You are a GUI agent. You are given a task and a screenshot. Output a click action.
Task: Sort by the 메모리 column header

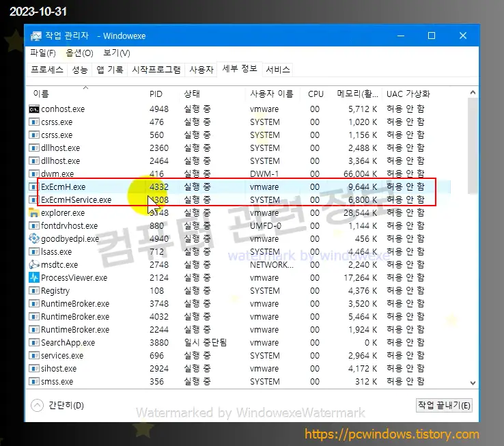(357, 94)
